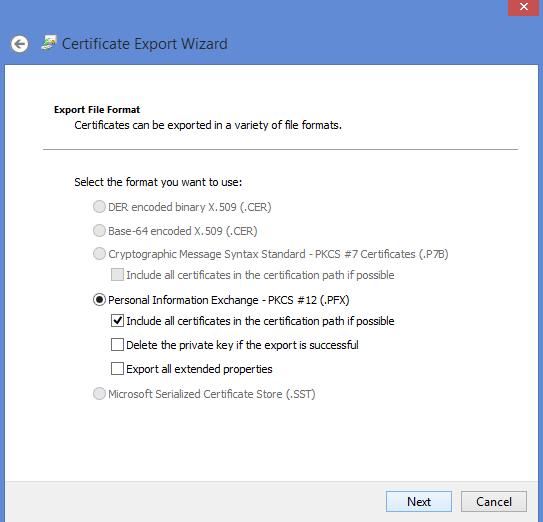Click the 'Certificates can be exported' description text

(208, 125)
